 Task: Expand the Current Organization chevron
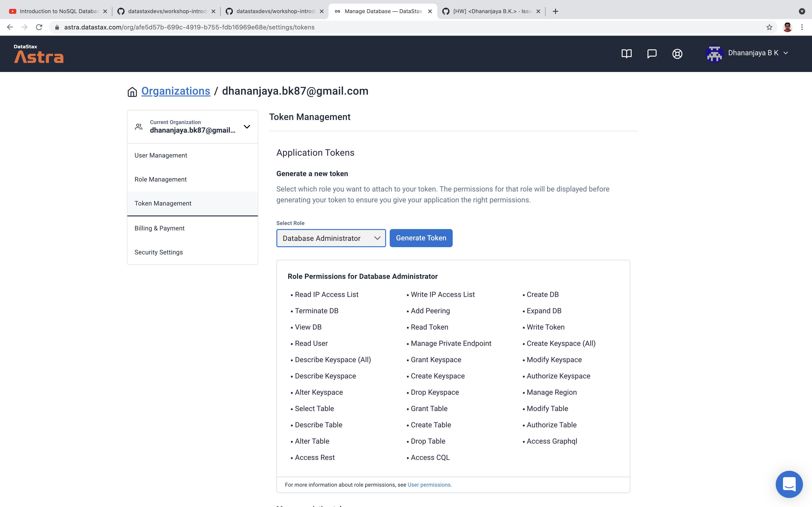click(247, 127)
